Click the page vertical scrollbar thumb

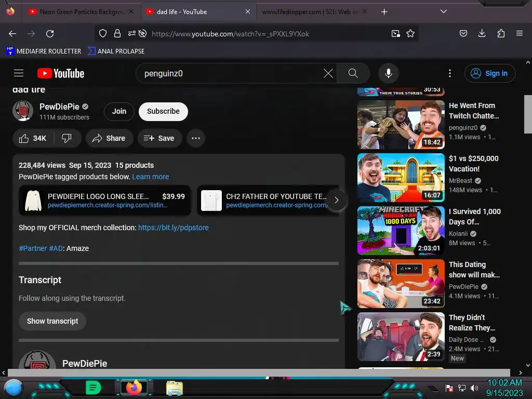[528, 114]
